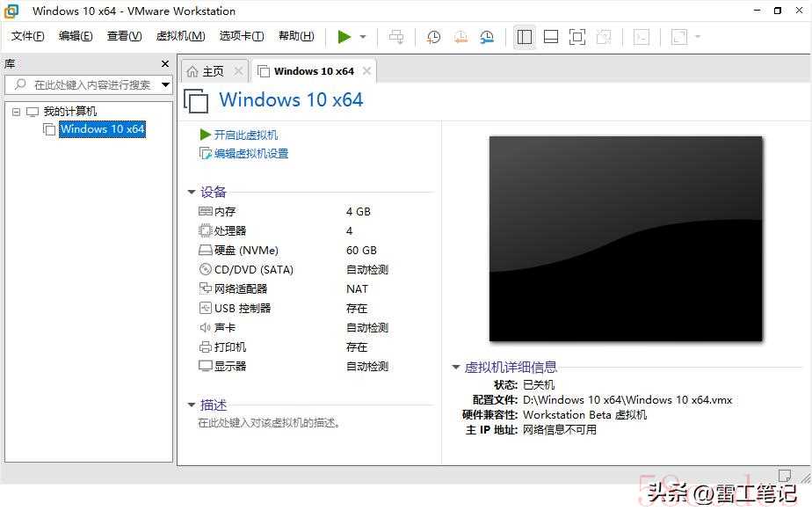Click the 网络适配器 device entry
This screenshot has height=518, width=812.
coord(240,289)
